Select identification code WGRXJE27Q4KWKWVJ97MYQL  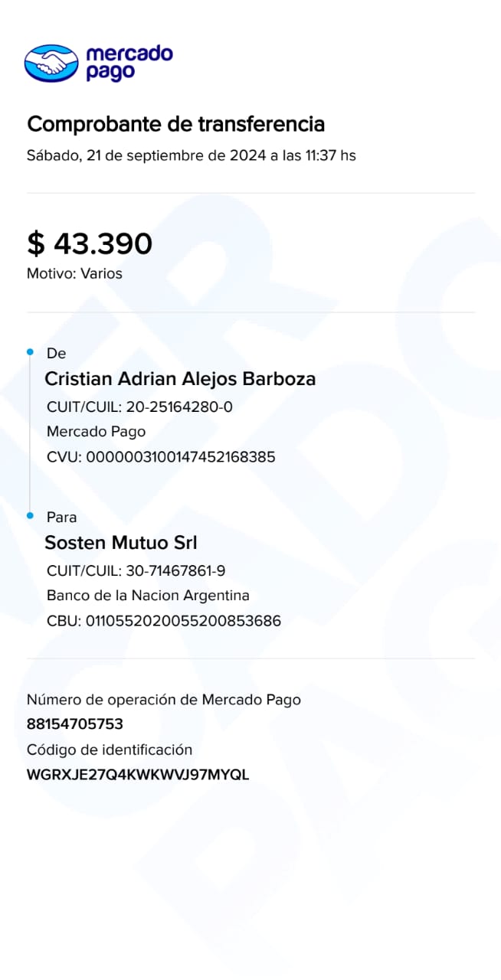tap(138, 775)
